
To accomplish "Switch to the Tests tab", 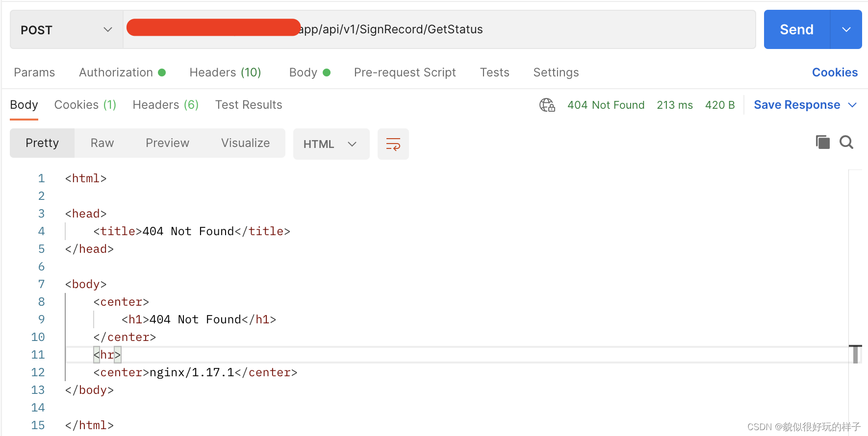I will [x=495, y=73].
